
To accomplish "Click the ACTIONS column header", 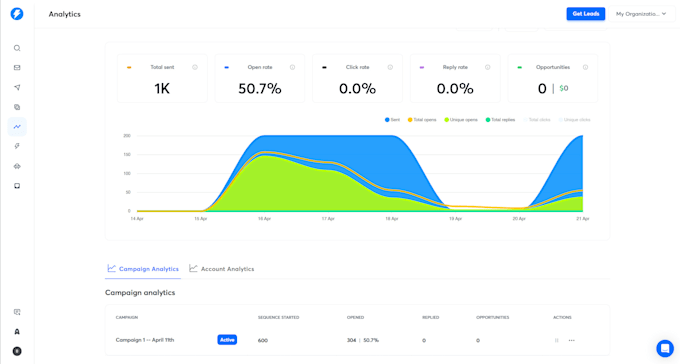I will [x=562, y=318].
